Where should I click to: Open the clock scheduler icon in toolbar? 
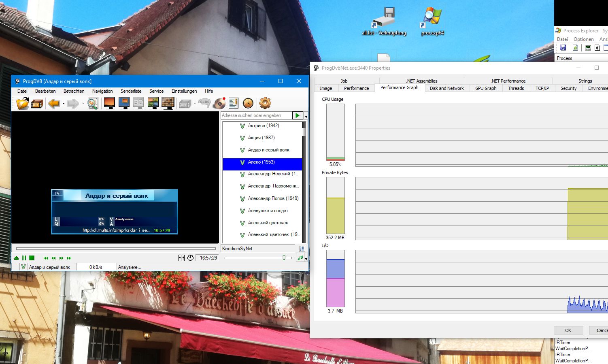coord(248,103)
